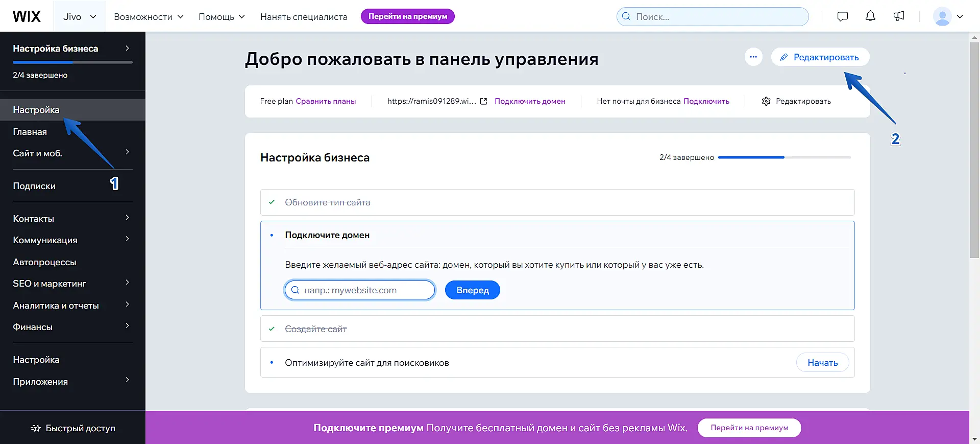Click the Wix logo
The height and width of the screenshot is (444, 980).
click(27, 16)
